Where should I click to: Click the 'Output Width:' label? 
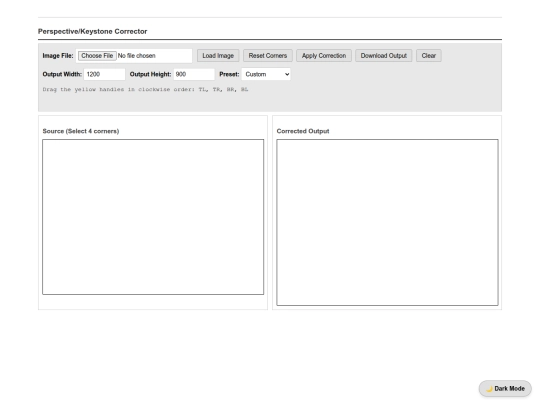(62, 74)
